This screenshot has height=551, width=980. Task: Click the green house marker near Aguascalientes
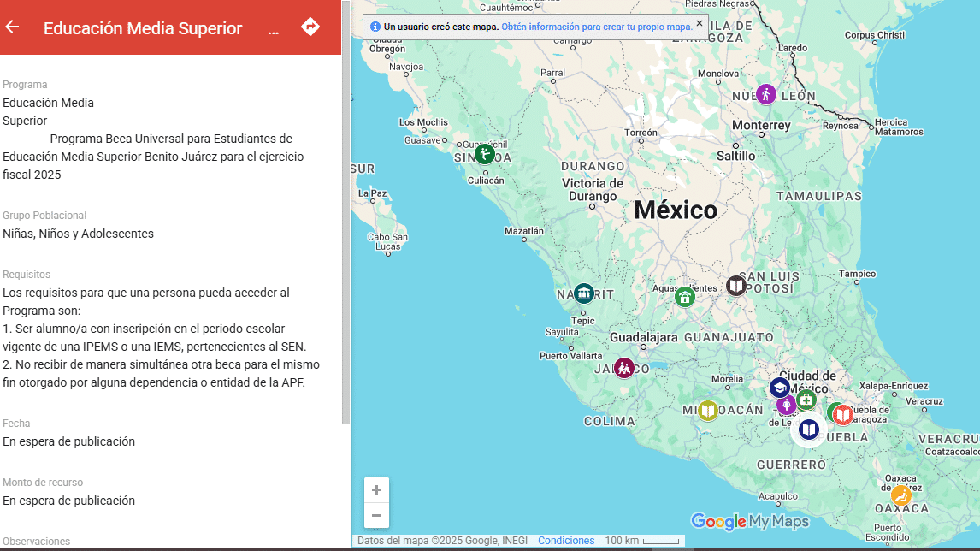click(684, 297)
